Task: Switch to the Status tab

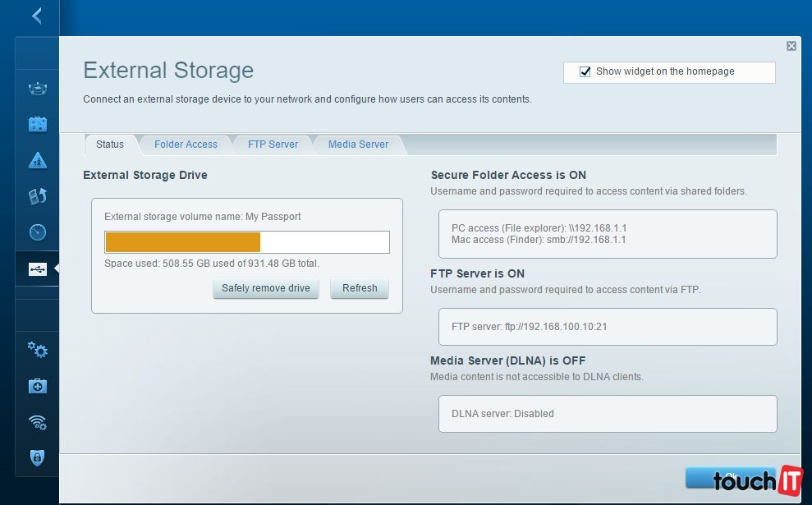Action: (x=110, y=145)
